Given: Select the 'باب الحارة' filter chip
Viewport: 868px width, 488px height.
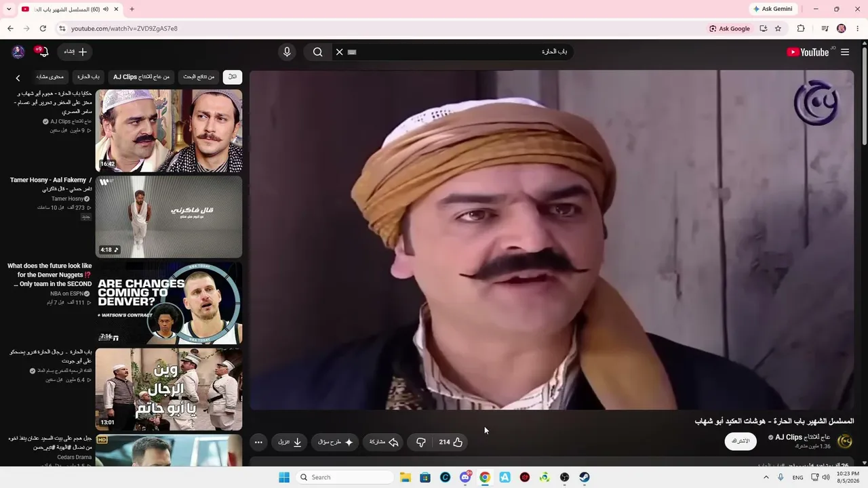Looking at the screenshot, I should pyautogui.click(x=89, y=77).
